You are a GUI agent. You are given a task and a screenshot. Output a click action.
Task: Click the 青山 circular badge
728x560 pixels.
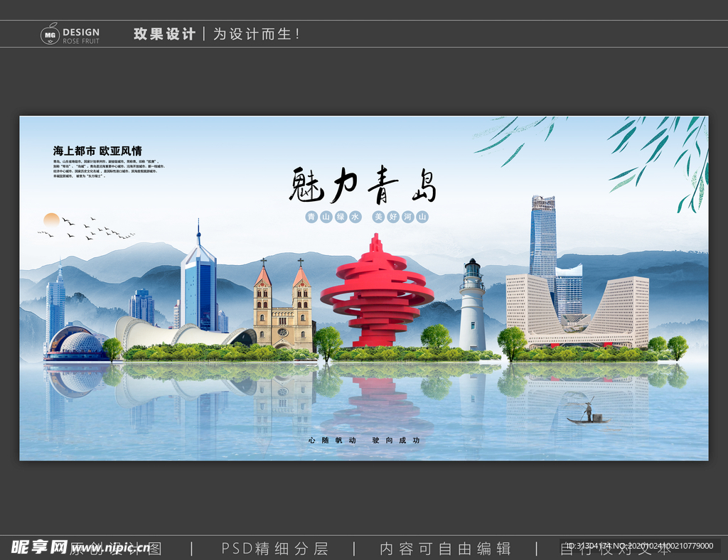(x=311, y=218)
